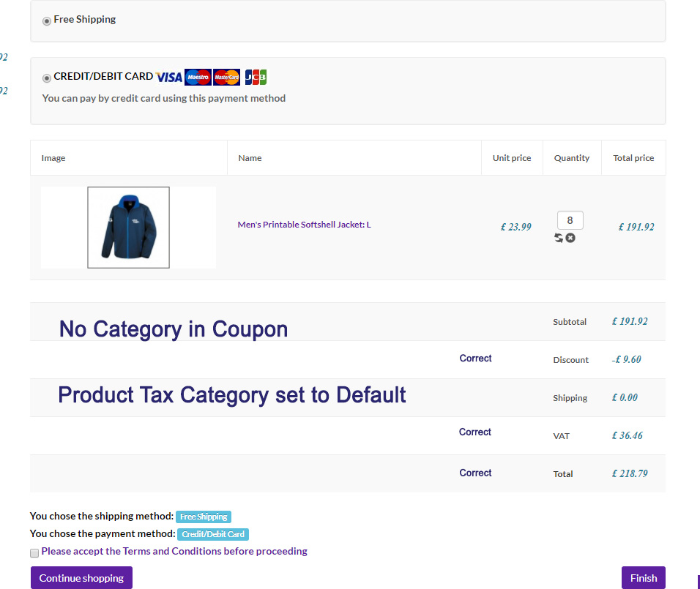This screenshot has height=589, width=700.
Task: Click the Maestro card logo
Action: (198, 77)
